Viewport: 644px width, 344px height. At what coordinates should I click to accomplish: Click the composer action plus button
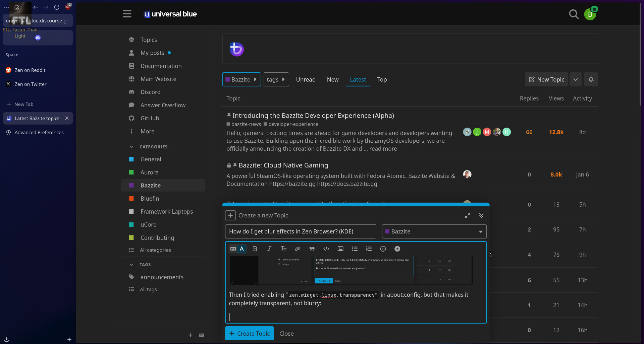click(230, 215)
